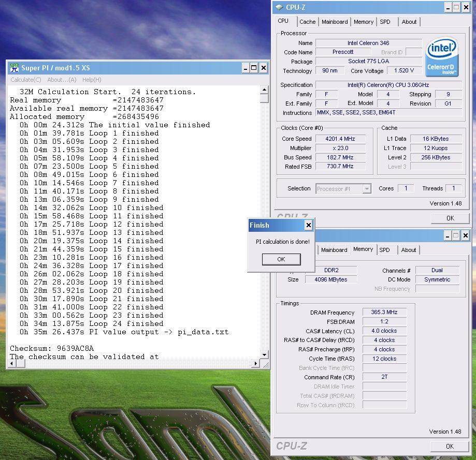Click Super PI horizontal scrollbar right arrow

coord(255,363)
